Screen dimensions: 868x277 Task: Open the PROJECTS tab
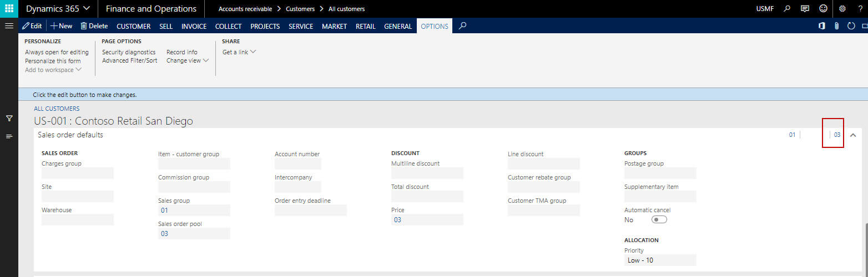pyautogui.click(x=265, y=27)
